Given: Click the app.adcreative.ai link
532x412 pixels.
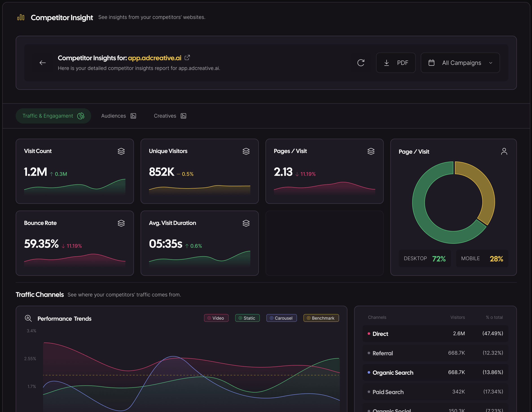Looking at the screenshot, I should tap(154, 58).
